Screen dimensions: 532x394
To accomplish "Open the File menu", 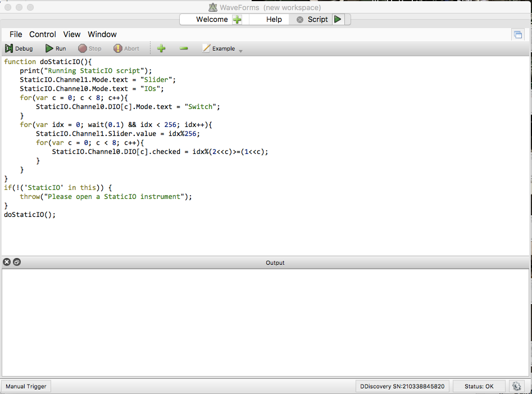I will point(16,34).
